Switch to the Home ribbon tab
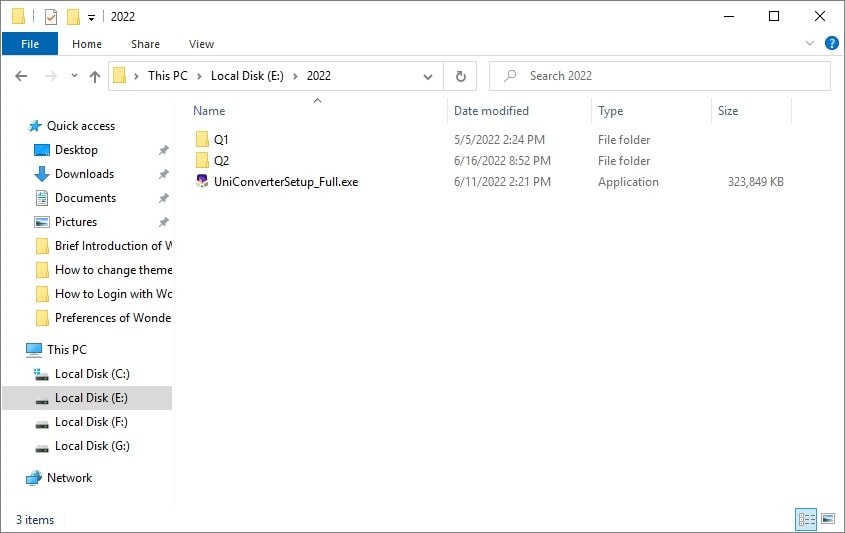845x533 pixels. click(87, 44)
